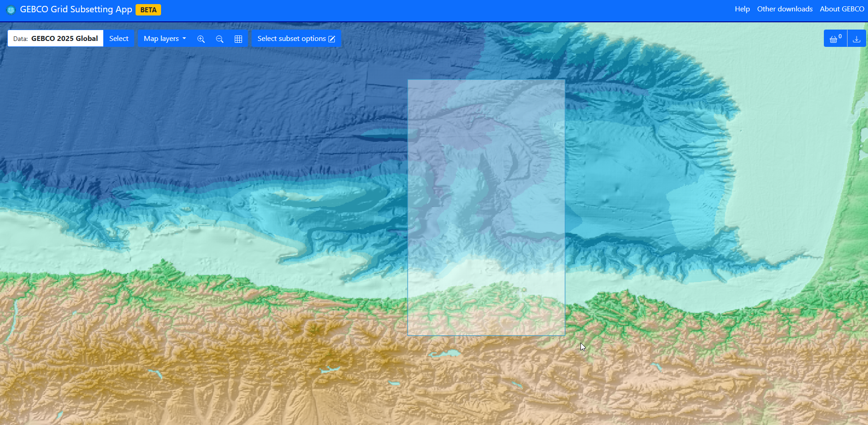Click the GEBCO Grid Subsetting App title
The image size is (868, 425).
[x=76, y=10]
